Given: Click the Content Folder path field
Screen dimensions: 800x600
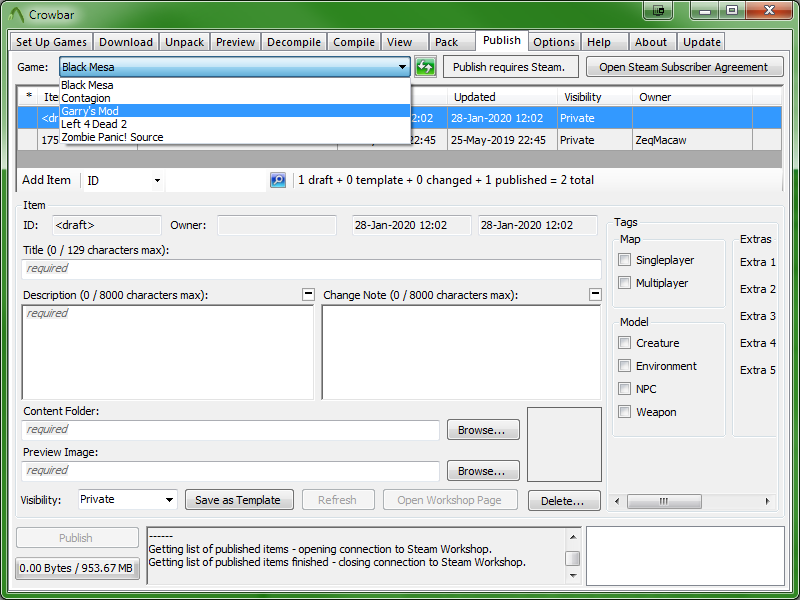Looking at the screenshot, I should tap(231, 430).
